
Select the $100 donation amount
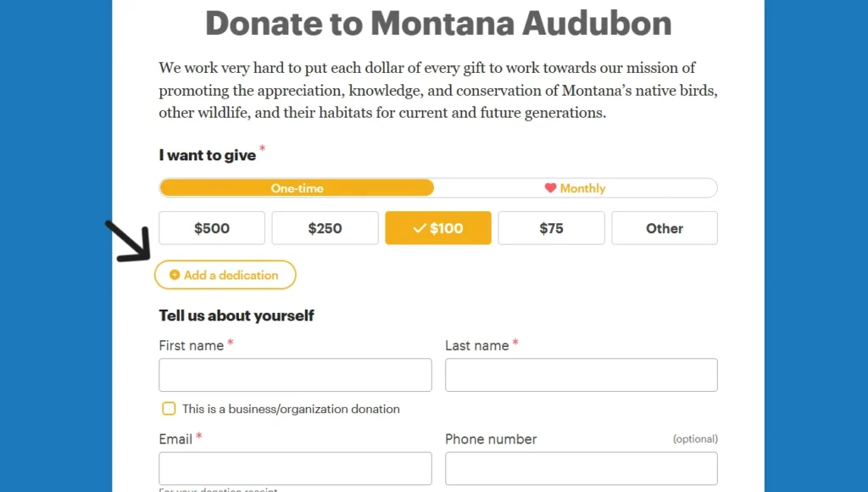pyautogui.click(x=438, y=228)
